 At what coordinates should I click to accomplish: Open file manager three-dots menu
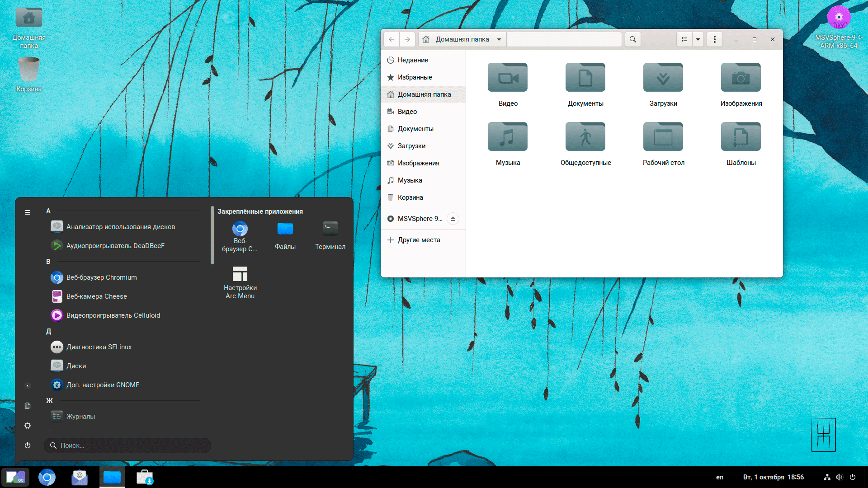(x=714, y=39)
